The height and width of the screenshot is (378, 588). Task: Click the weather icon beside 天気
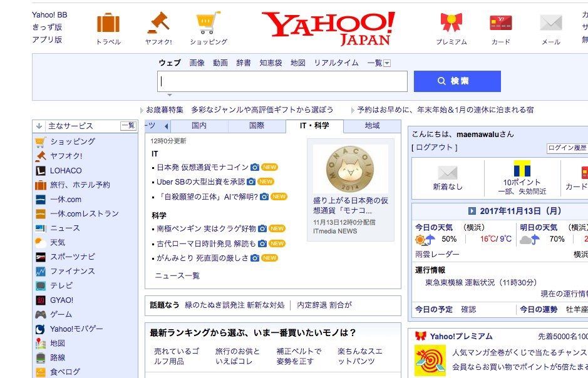tap(41, 243)
